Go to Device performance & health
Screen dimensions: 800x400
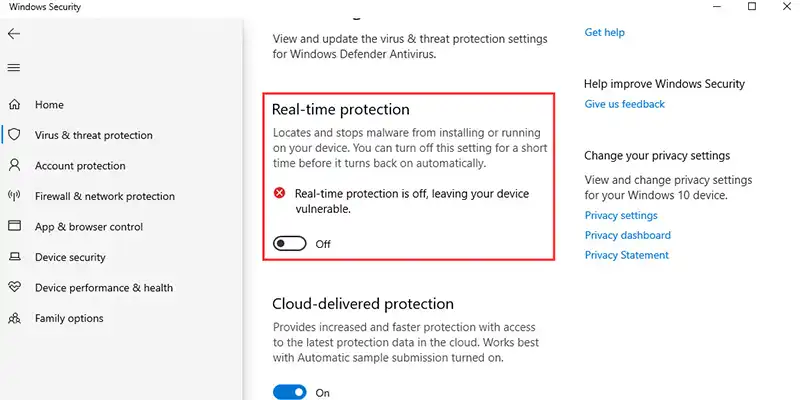tap(103, 288)
